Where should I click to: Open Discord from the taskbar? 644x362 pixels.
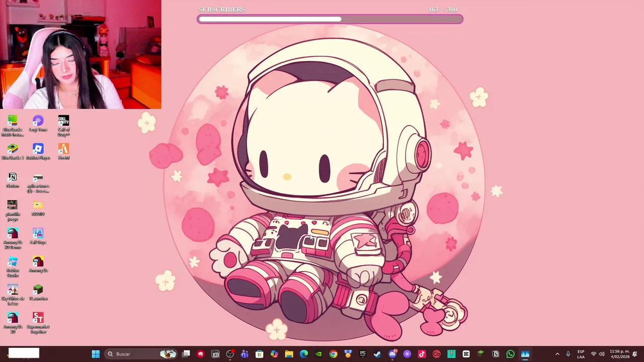pyautogui.click(x=392, y=354)
